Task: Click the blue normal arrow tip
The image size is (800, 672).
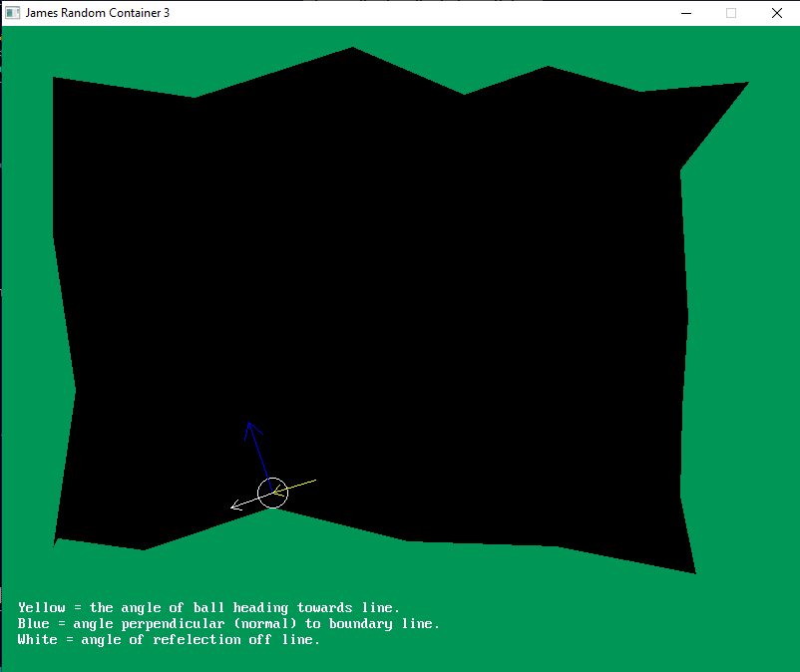Action: (x=249, y=424)
